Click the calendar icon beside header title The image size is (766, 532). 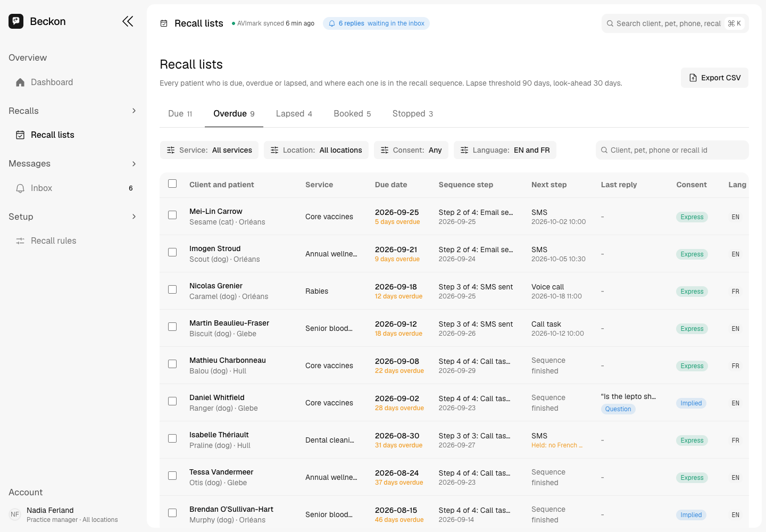pyautogui.click(x=164, y=23)
